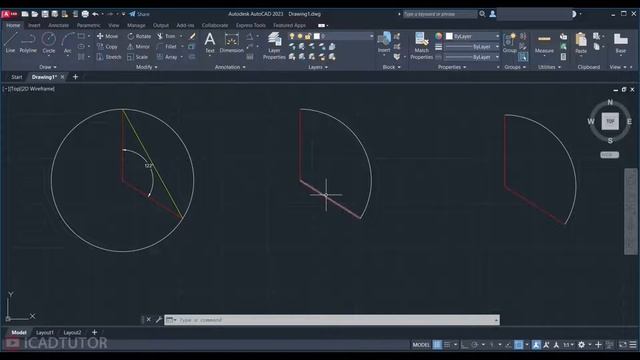Switch to the Start file tab

(x=17, y=77)
